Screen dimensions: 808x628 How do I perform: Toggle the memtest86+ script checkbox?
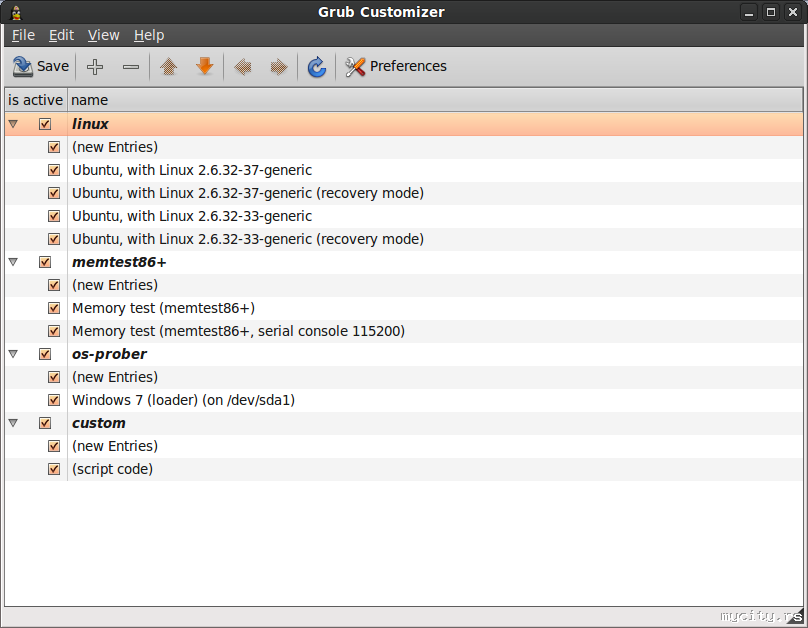tap(45, 262)
